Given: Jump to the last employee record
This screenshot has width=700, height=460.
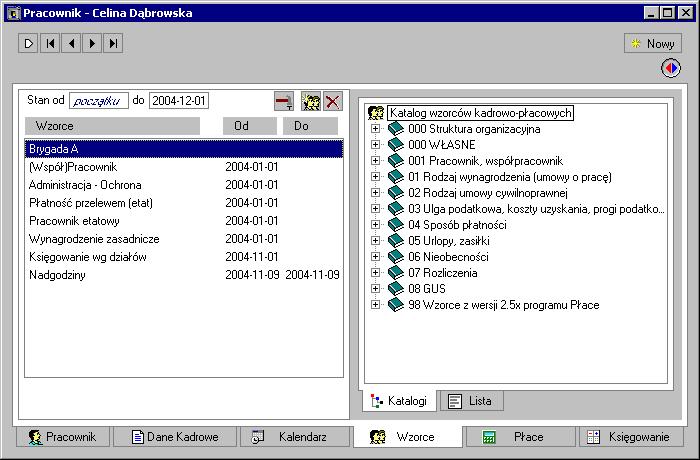Looking at the screenshot, I should coord(113,43).
